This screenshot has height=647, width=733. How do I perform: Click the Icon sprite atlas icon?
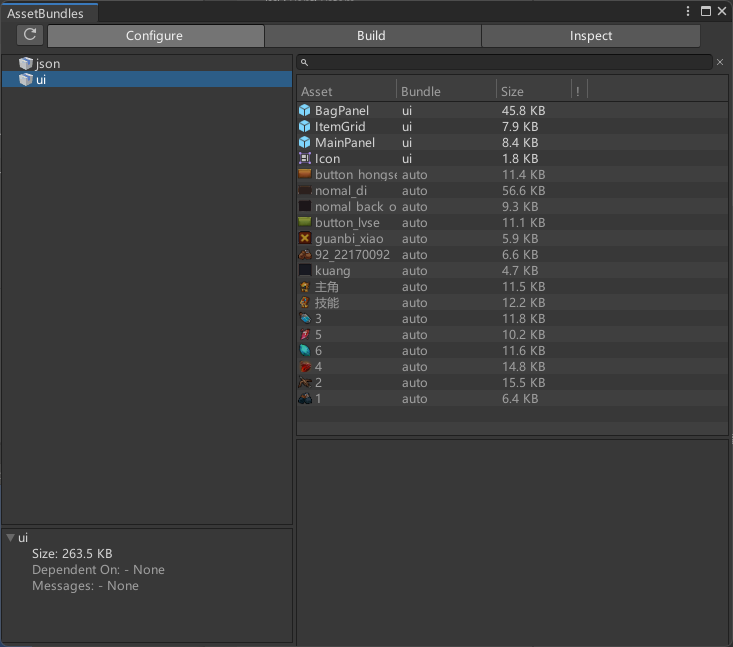(x=305, y=158)
